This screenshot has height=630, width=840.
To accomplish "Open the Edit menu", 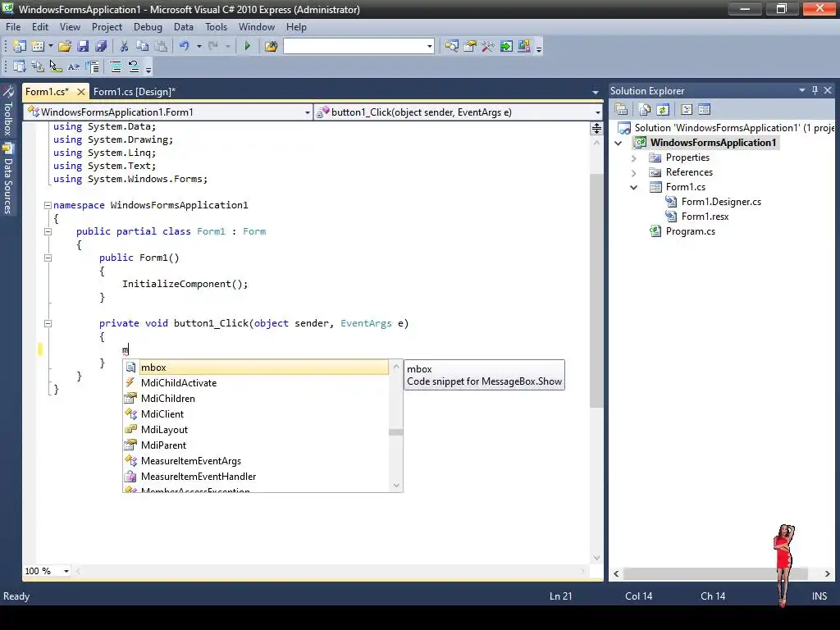I will click(40, 27).
